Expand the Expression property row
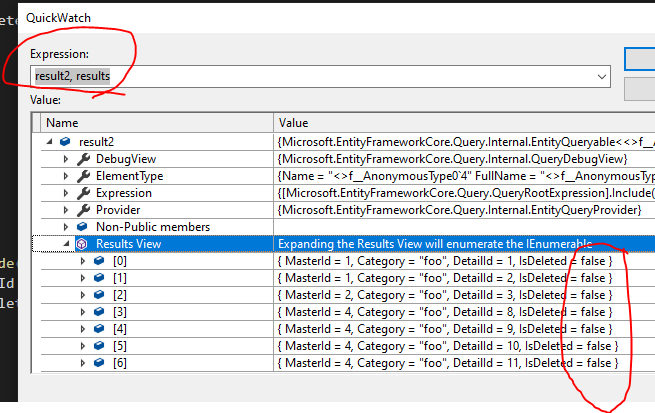Screen dimensions: 655x413 pyautogui.click(x=66, y=193)
